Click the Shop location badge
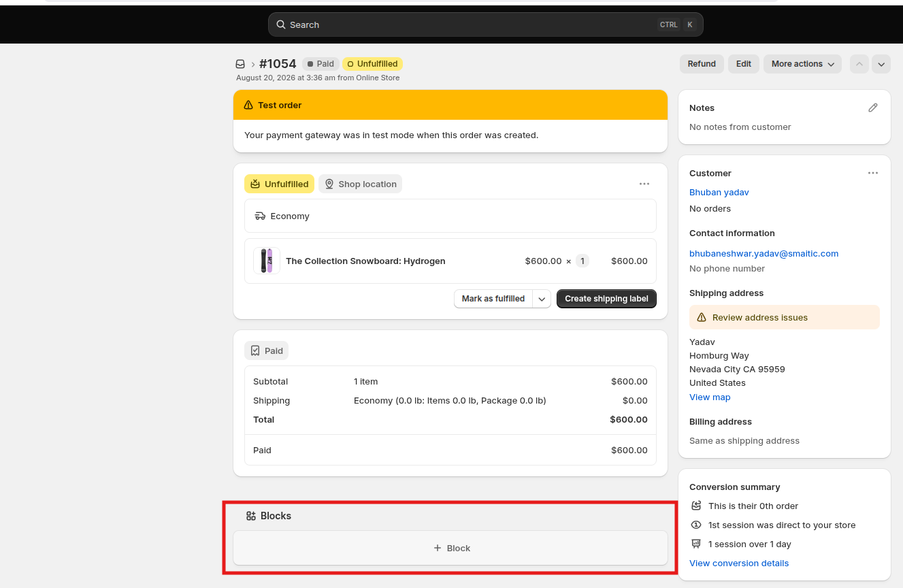The width and height of the screenshot is (903, 588). coord(360,184)
